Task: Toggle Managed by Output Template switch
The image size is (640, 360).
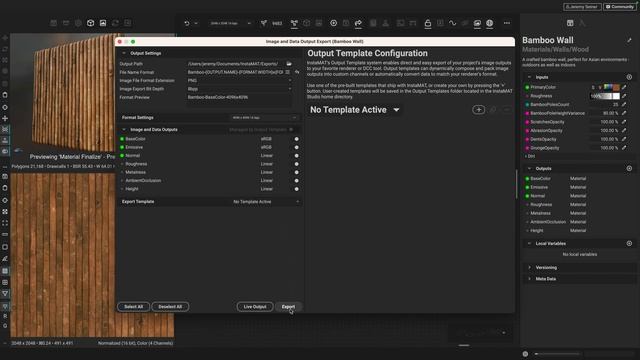Action: point(291,129)
